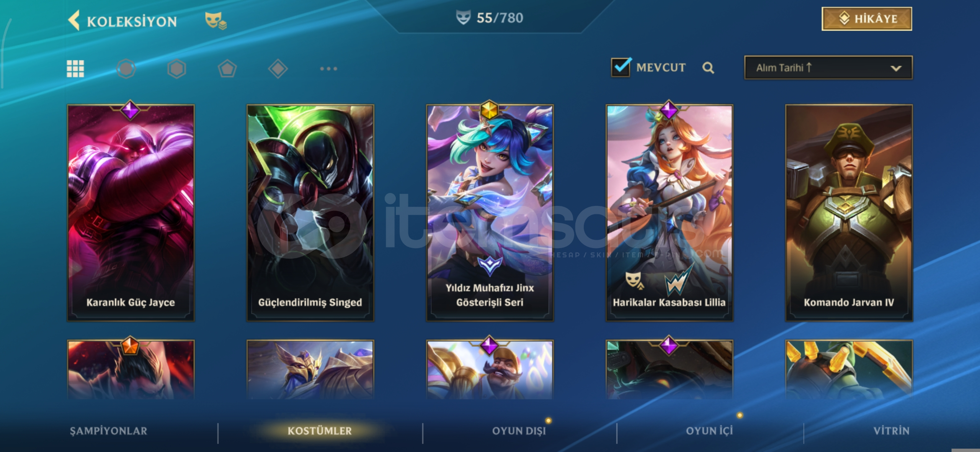The height and width of the screenshot is (452, 980).
Task: Open the skin shop masks-and-coins icon
Action: click(215, 21)
